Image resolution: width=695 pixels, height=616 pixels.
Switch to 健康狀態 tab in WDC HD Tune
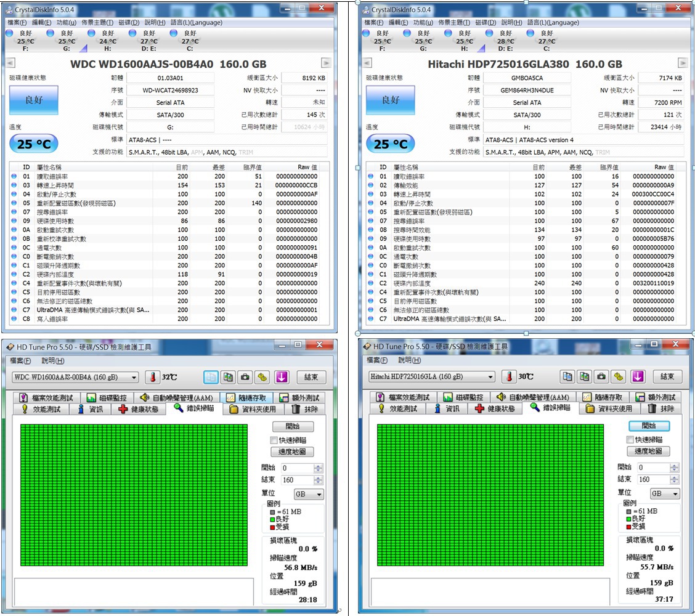coord(139,409)
